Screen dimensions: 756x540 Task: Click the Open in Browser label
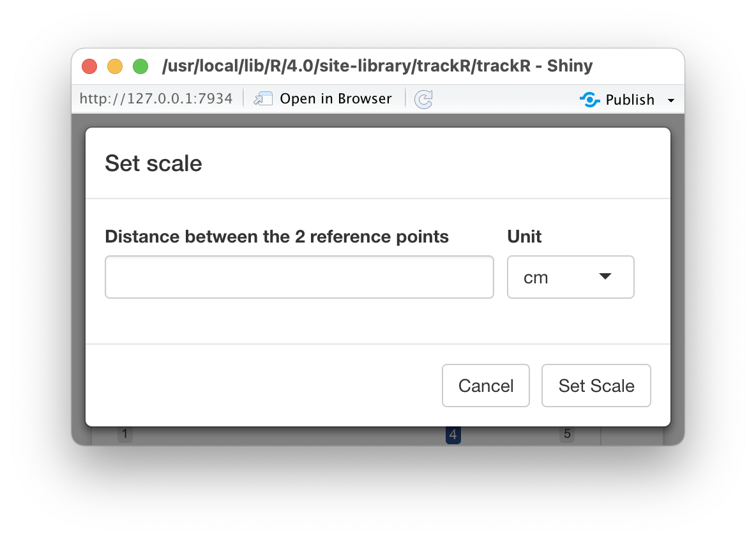tap(336, 99)
